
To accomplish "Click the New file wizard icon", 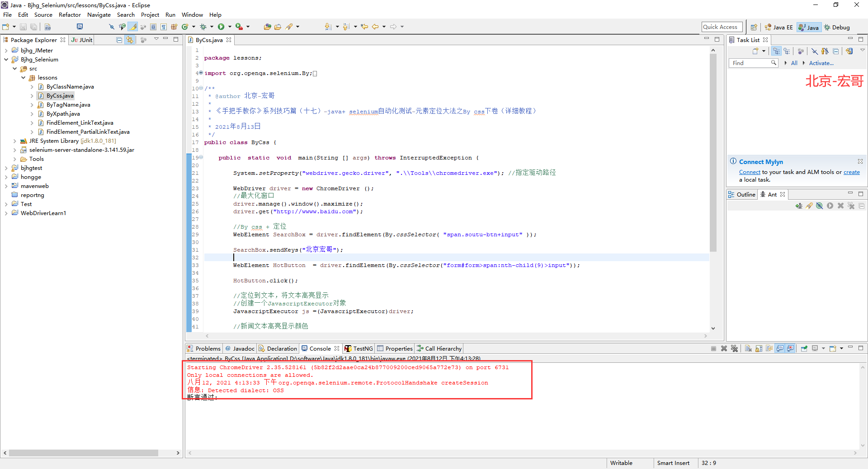I will [x=6, y=27].
